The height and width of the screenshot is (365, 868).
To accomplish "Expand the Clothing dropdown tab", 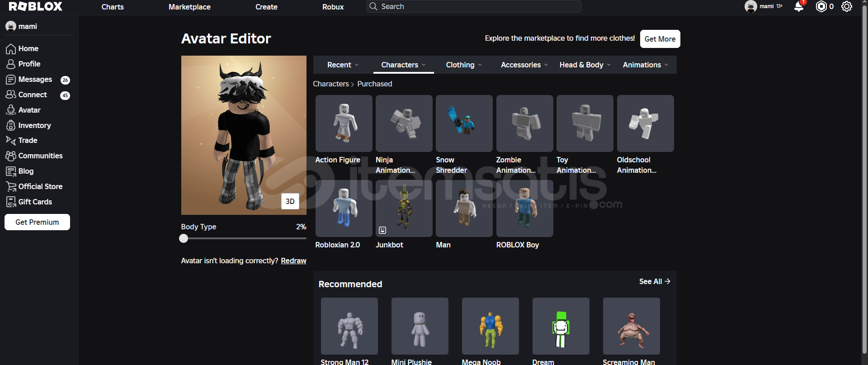I will (x=464, y=65).
